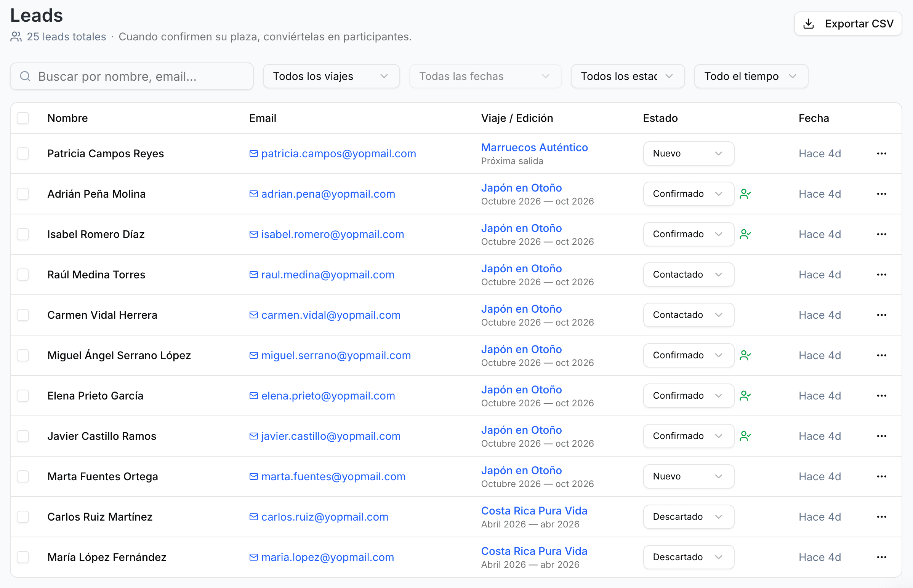
Task: Check the select-all checkbox in the table header
Action: tap(23, 118)
